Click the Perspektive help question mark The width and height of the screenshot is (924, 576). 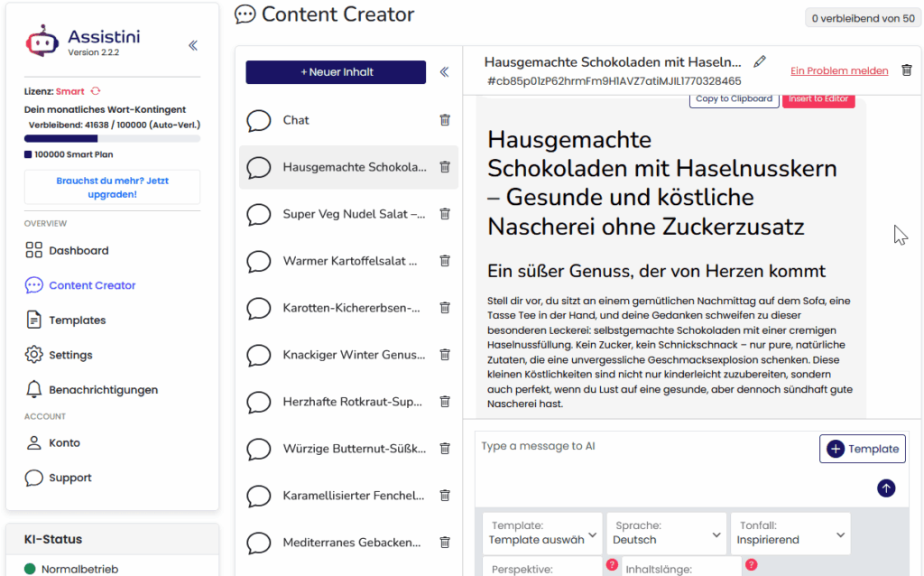coord(611,564)
